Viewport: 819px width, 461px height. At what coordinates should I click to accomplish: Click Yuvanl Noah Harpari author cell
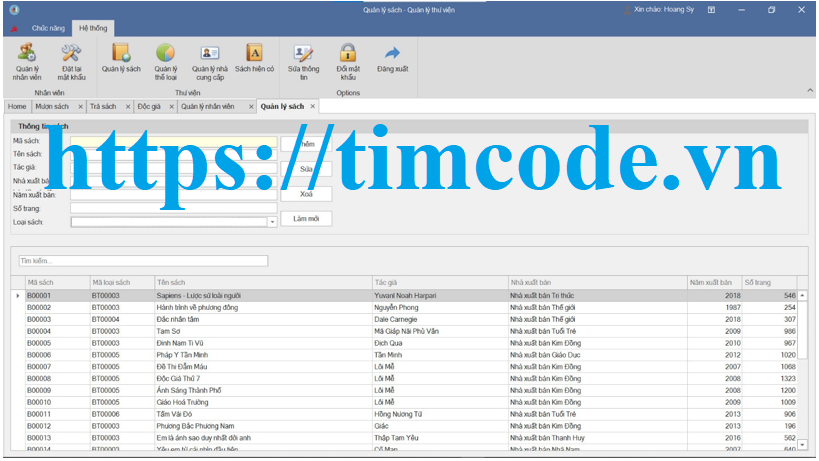[x=440, y=295]
